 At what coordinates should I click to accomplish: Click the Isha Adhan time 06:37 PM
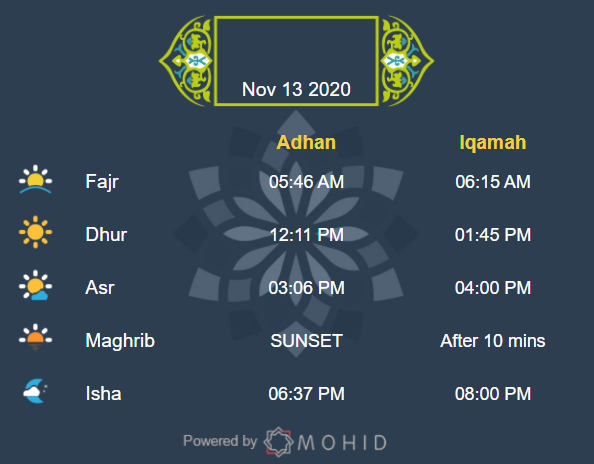(x=306, y=394)
